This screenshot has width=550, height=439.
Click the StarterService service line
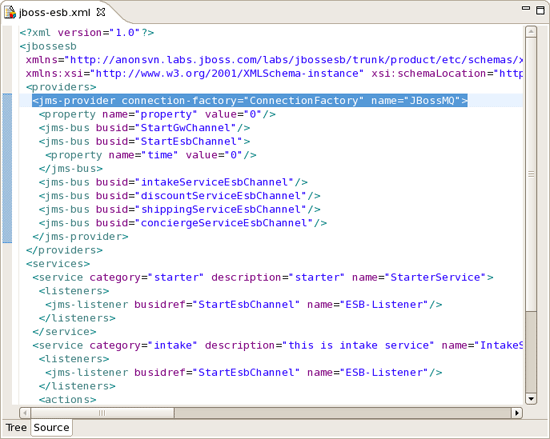[x=263, y=277]
